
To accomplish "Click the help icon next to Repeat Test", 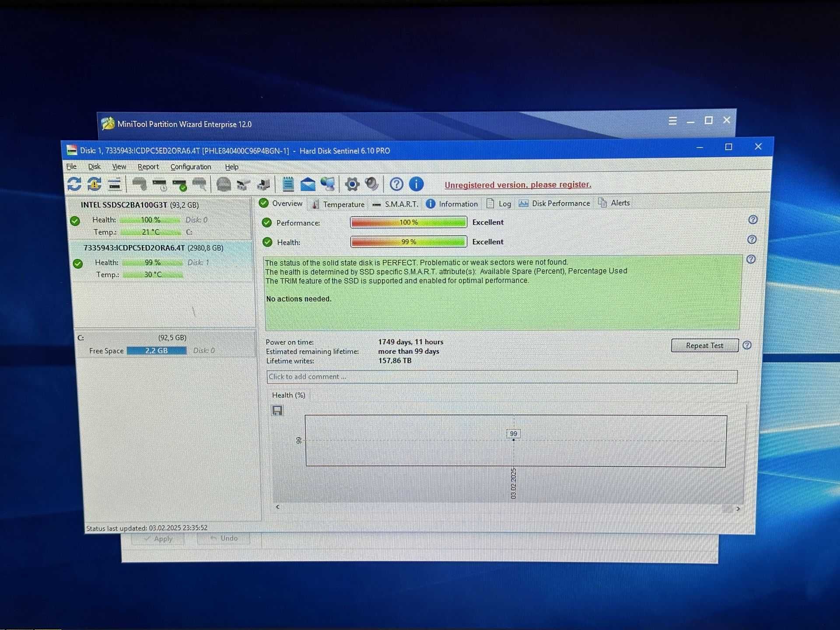I will pos(747,345).
